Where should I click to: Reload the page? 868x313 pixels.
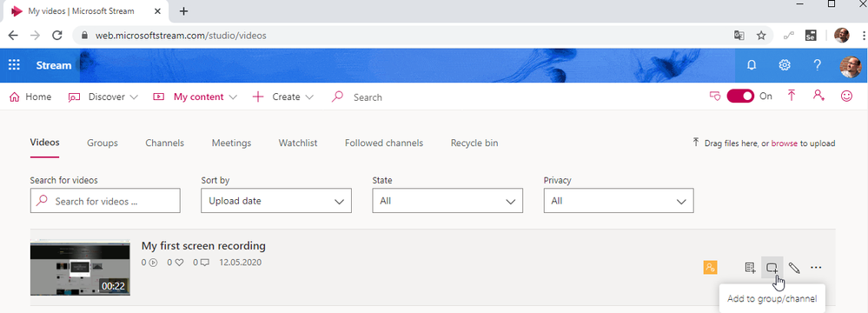point(57,36)
